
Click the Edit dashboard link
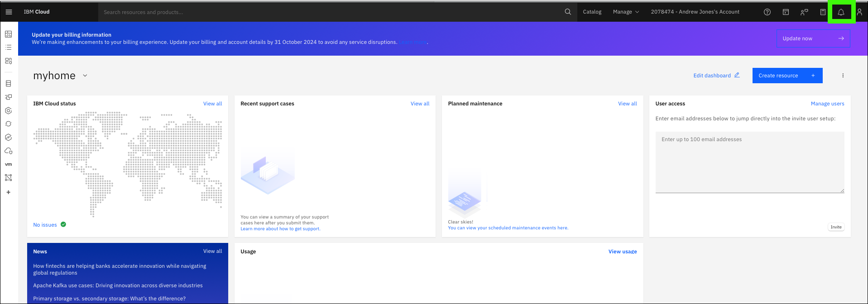[712, 76]
